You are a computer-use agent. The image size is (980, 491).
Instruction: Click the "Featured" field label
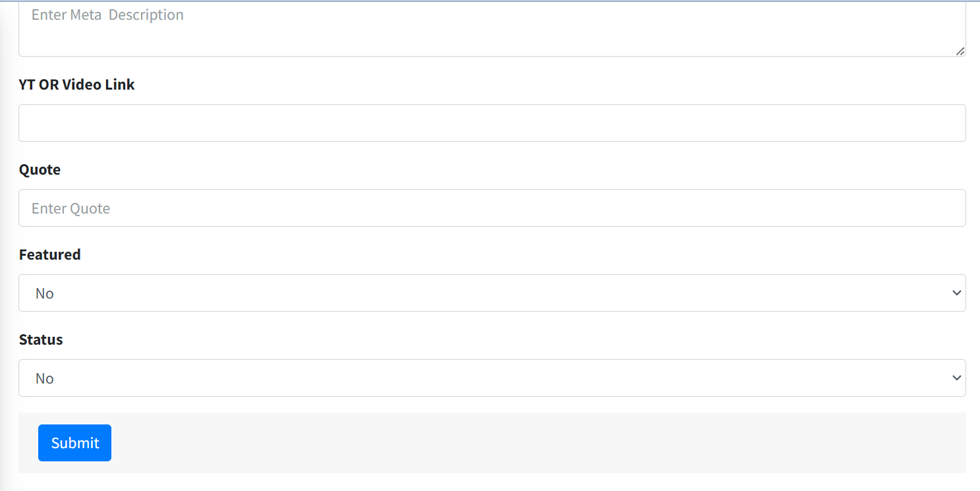[x=49, y=254]
